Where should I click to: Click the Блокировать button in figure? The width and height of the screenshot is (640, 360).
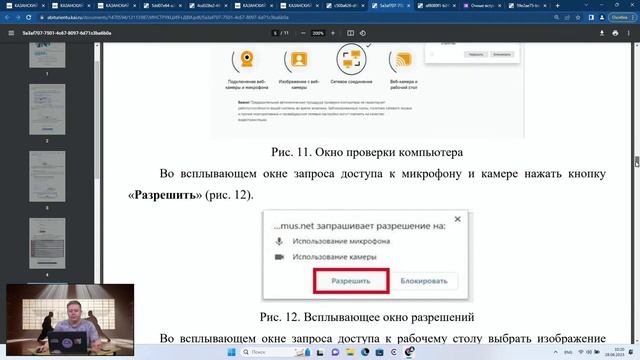click(424, 281)
